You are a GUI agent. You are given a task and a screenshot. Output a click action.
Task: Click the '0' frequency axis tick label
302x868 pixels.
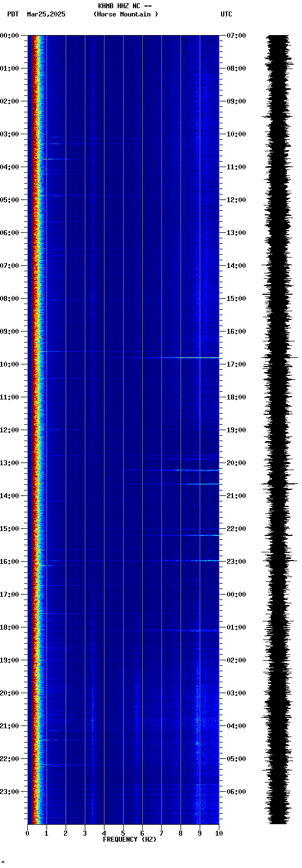coord(27,833)
